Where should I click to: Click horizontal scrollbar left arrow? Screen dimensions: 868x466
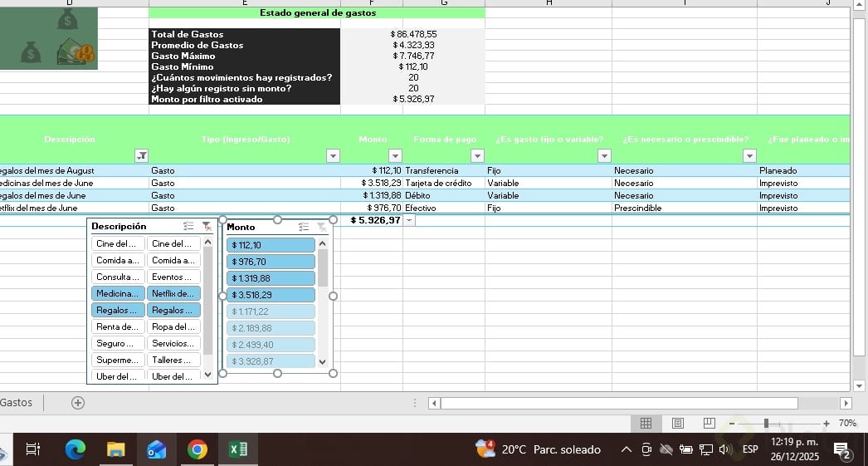coord(435,404)
